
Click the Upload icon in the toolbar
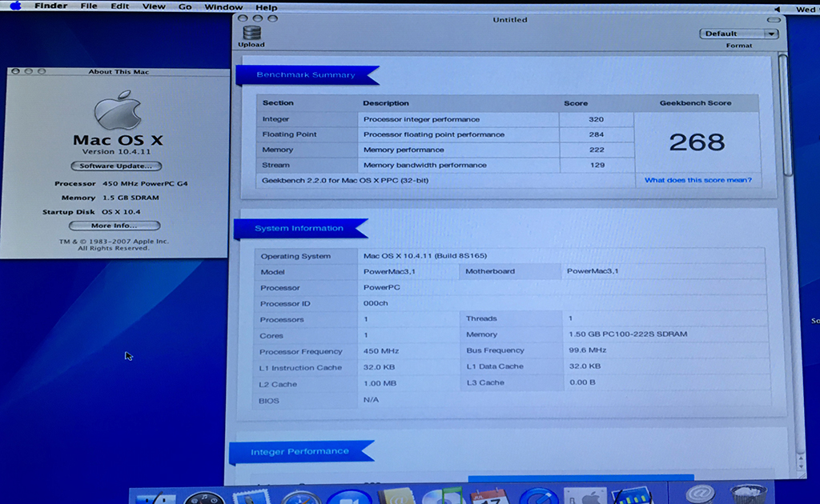(x=251, y=34)
